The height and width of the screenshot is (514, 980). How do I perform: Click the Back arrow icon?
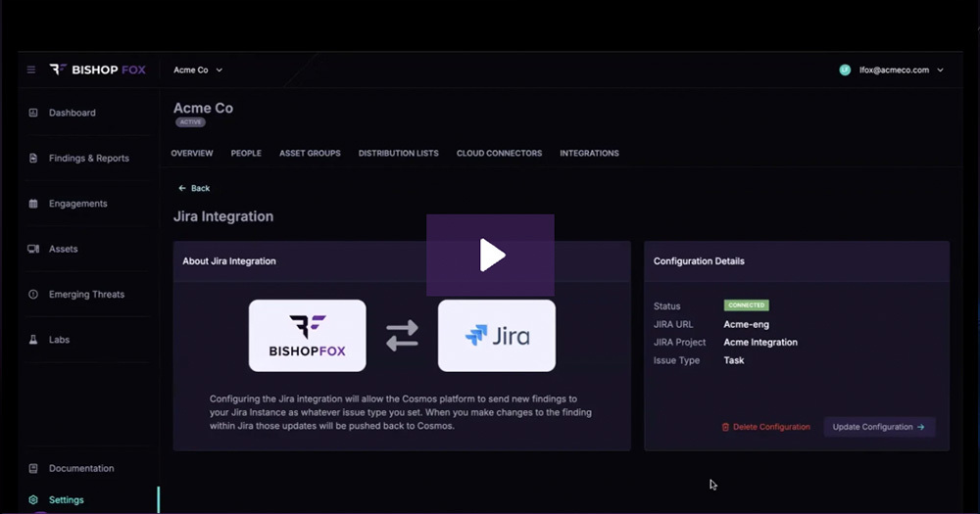click(182, 188)
